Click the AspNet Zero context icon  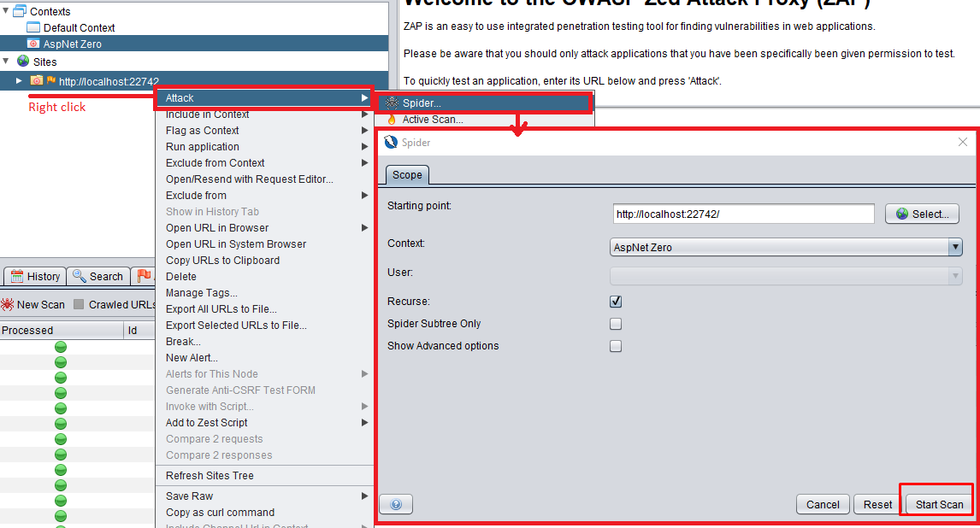pos(33,44)
